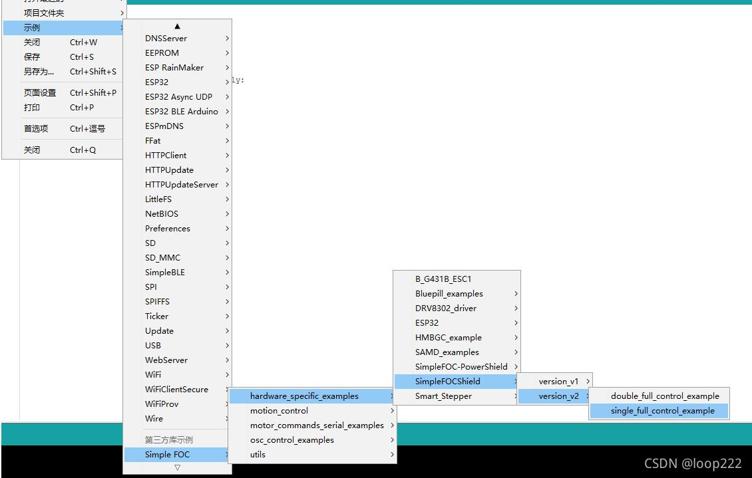Expand ESPmDNS examples submenu

point(177,126)
